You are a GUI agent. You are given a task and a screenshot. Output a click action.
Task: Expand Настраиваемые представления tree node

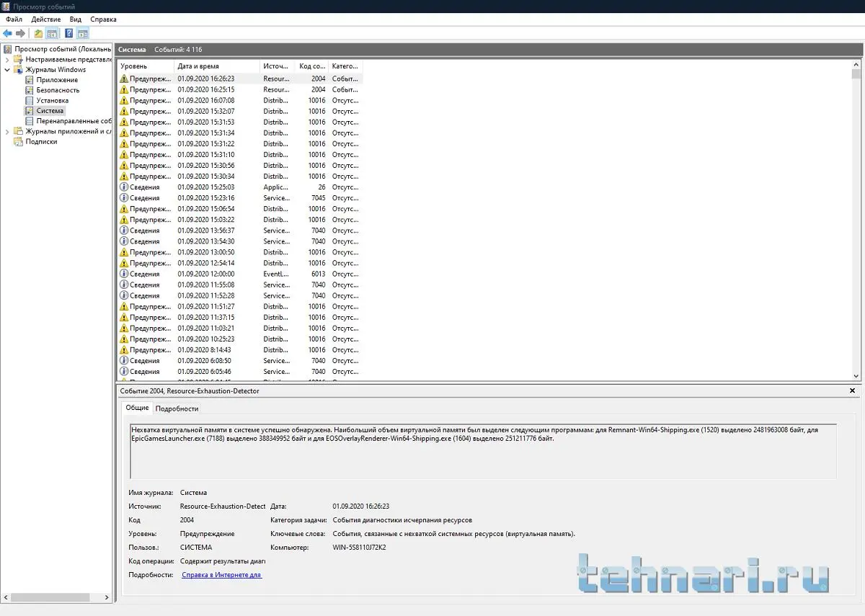pyautogui.click(x=7, y=59)
